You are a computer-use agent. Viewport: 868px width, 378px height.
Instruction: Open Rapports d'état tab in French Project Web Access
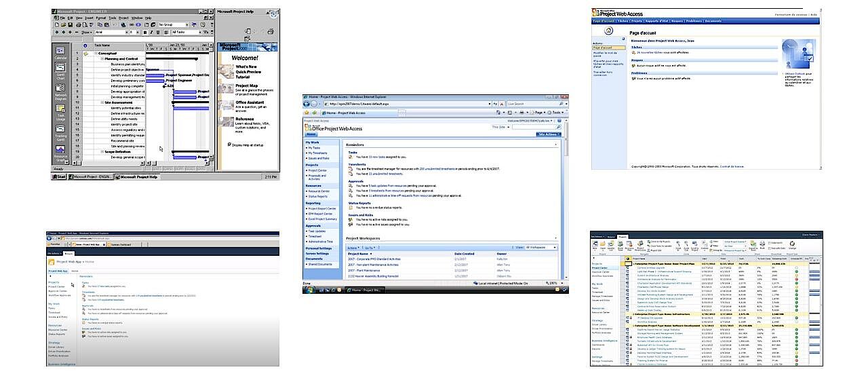(x=656, y=21)
